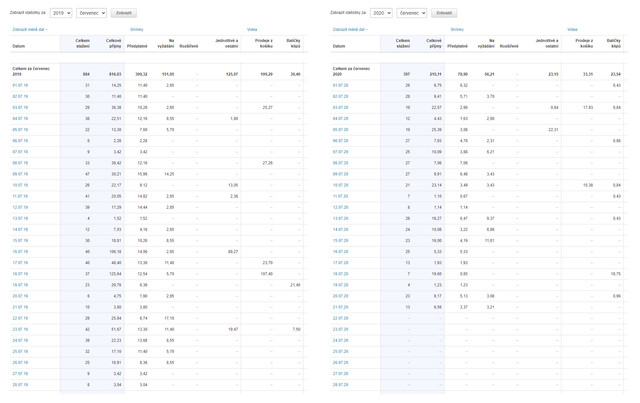Screen dimensions: 640x403
Task: Open the 11.07.19 date link
Action: tap(20, 196)
